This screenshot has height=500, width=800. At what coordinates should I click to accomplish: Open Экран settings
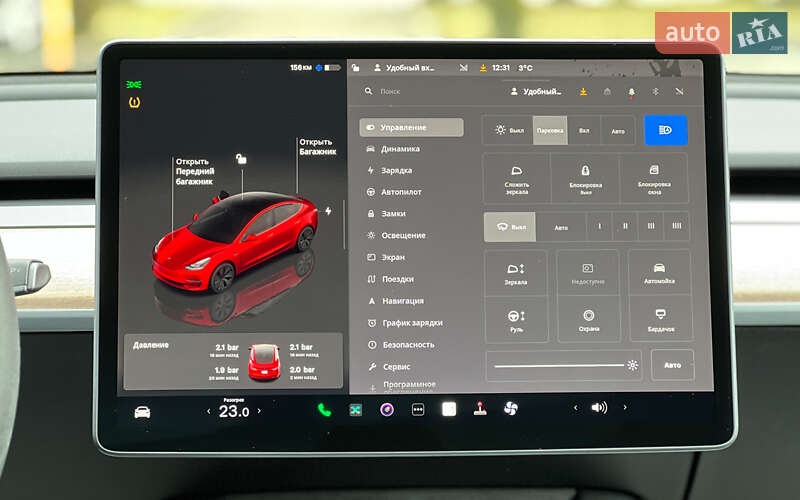[386, 258]
